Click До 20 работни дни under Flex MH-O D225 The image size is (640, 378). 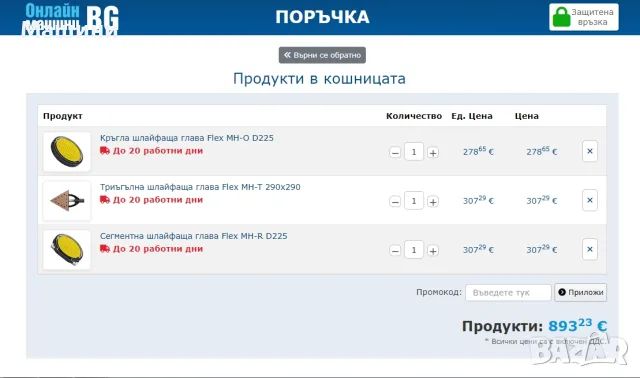(x=158, y=151)
